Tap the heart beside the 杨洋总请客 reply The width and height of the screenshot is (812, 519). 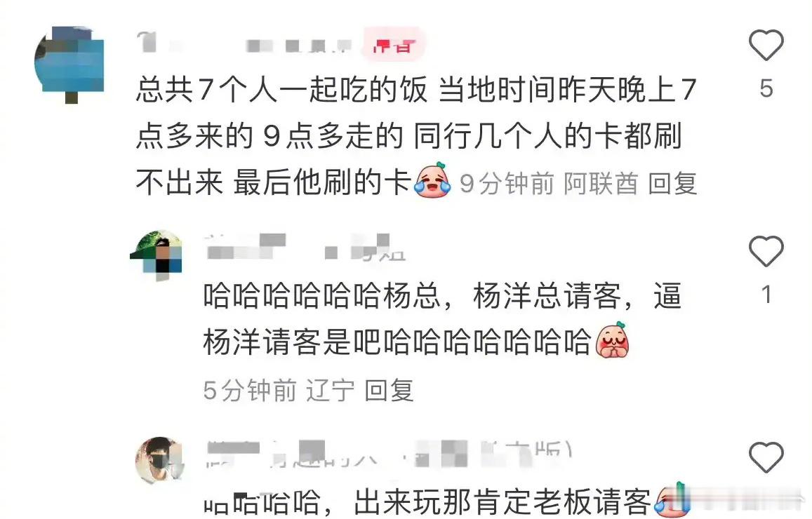coord(766,251)
